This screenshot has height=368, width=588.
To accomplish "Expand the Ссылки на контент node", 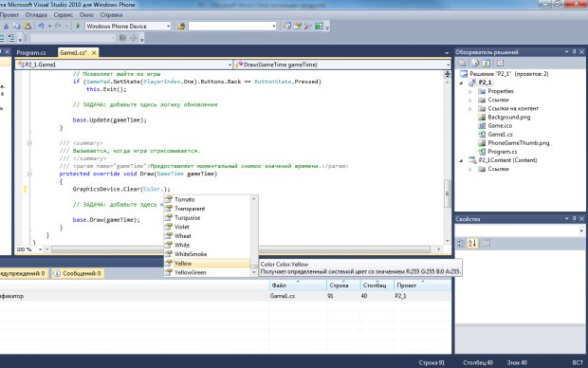I will click(470, 108).
